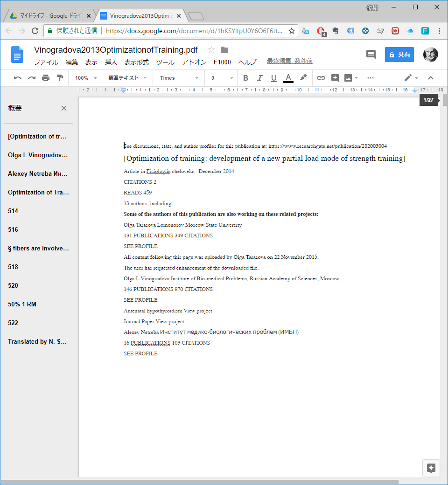Jump to 'Translated by N. S...' outline entry
The width and height of the screenshot is (448, 485).
coord(37,341)
